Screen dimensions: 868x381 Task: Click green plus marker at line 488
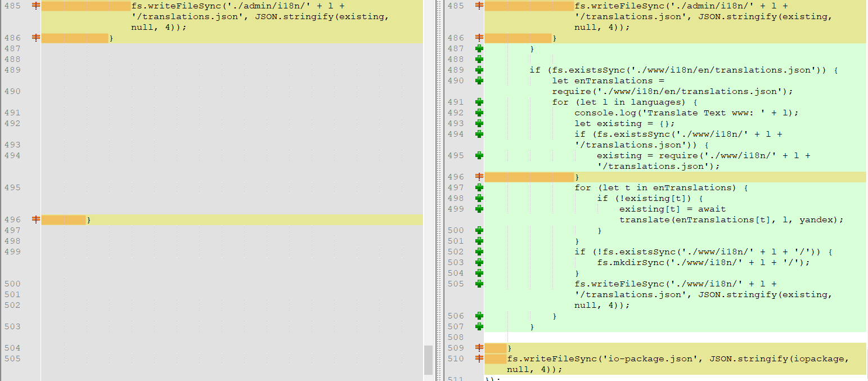coord(479,59)
